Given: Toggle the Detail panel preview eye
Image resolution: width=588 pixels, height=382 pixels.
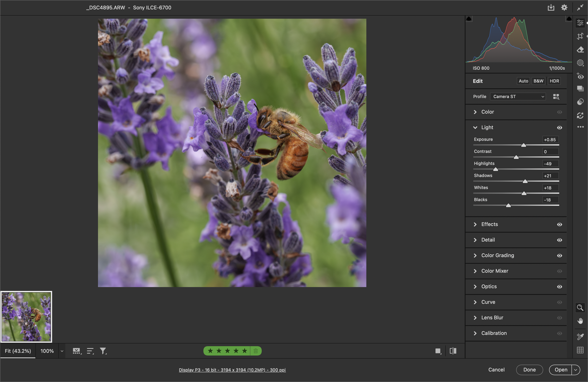Looking at the screenshot, I should point(560,240).
